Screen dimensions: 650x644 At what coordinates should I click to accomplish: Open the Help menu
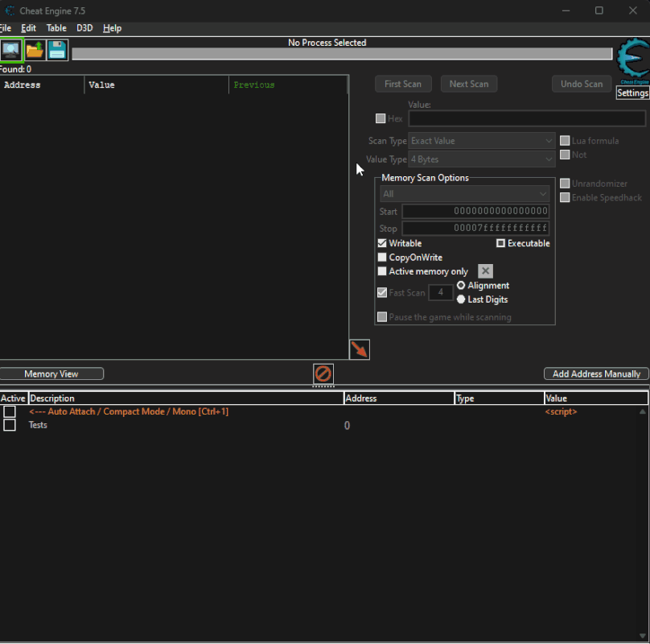[112, 28]
